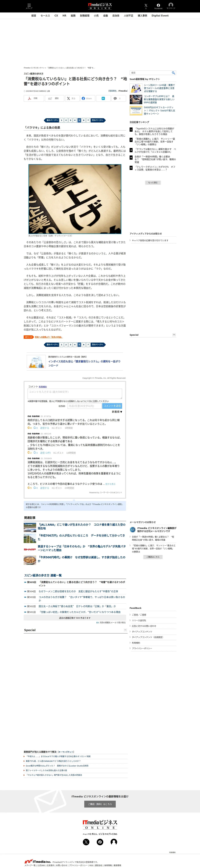The width and height of the screenshot is (200, 868).
Task: Open the 新着順 comment sort dropdown
Action: [117, 412]
